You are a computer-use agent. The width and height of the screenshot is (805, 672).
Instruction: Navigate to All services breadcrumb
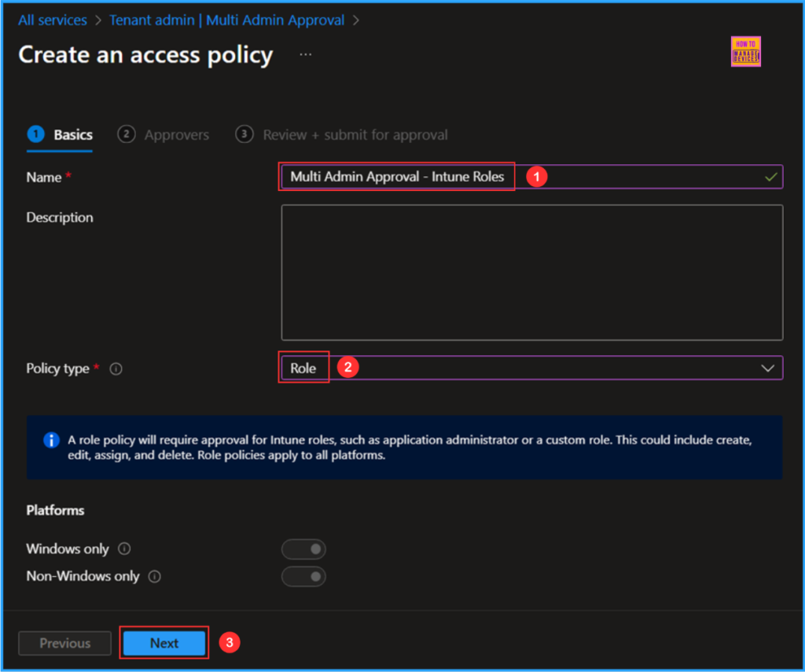[53, 20]
